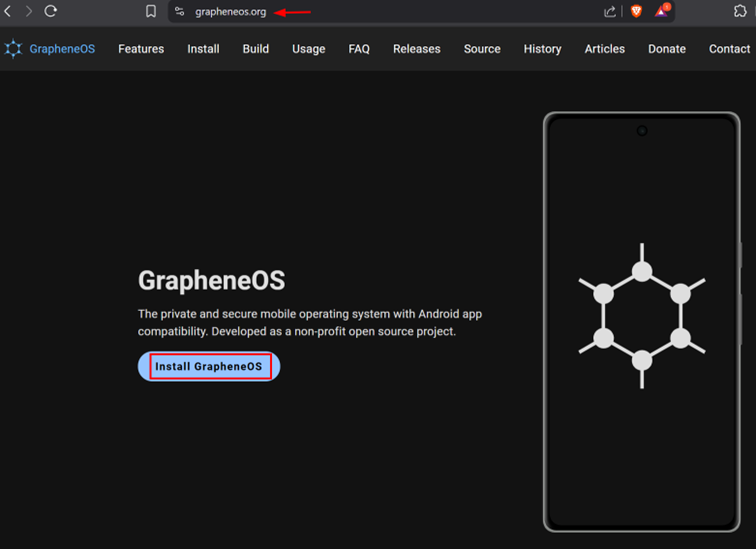
Task: Open site settings icon in address bar
Action: tap(180, 12)
